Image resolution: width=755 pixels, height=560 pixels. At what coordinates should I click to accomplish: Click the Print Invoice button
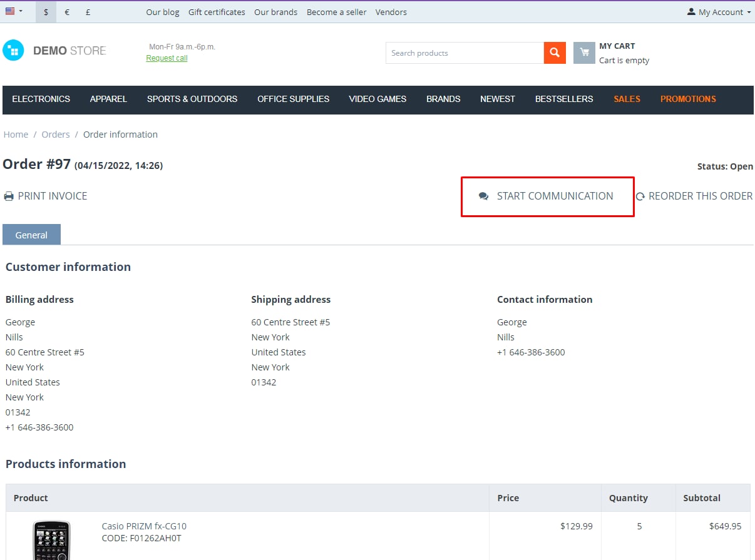pos(46,196)
